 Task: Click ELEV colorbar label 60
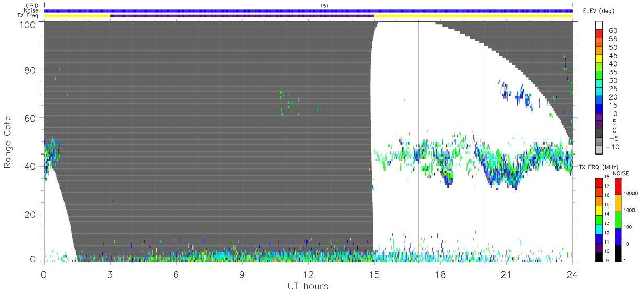614,30
